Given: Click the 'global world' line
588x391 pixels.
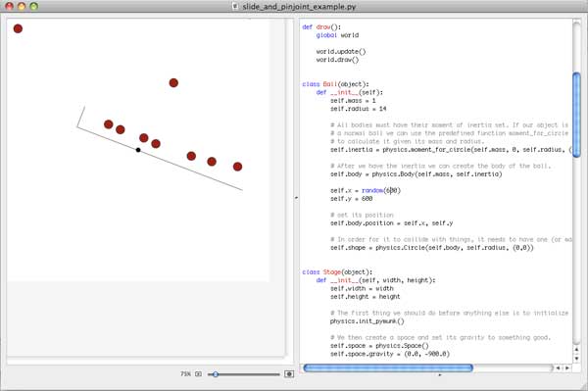Looking at the screenshot, I should pos(337,35).
